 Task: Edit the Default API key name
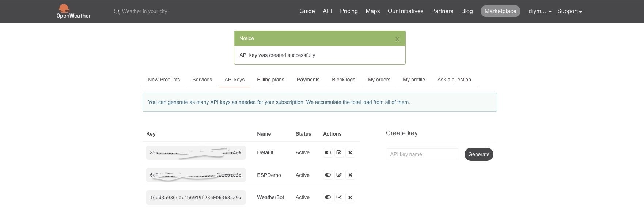click(339, 152)
